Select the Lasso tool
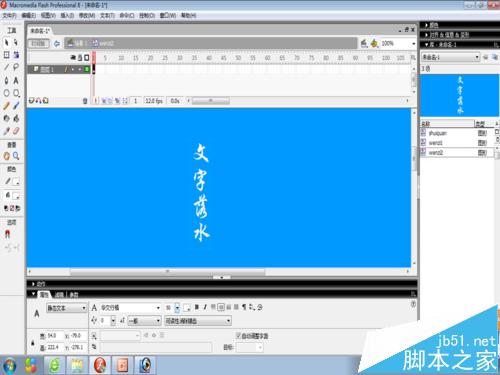The height and width of the screenshot is (375, 500). pos(16,67)
